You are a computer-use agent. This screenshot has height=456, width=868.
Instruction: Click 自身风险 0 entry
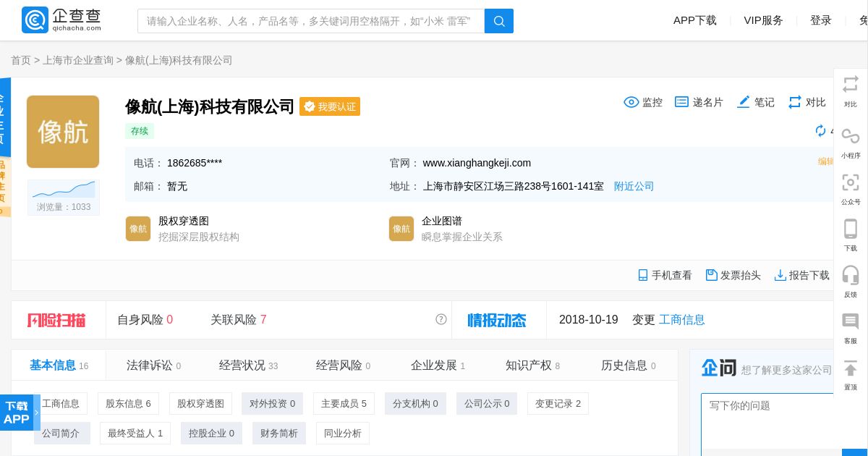145,320
